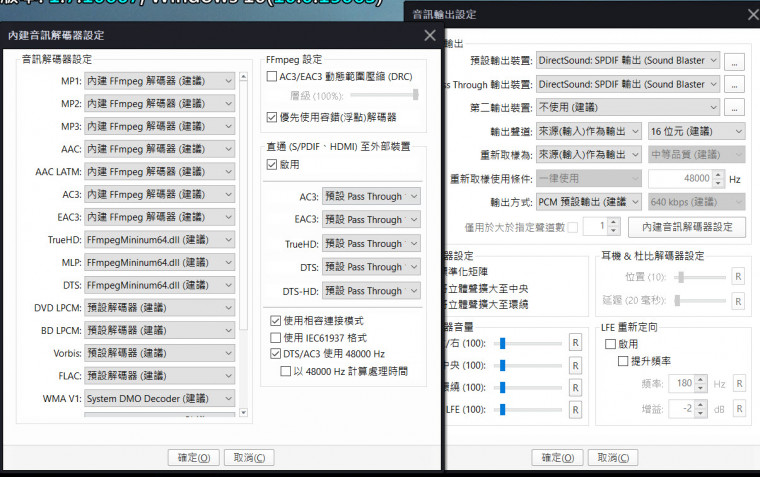Click the 左/右 (100) volume slider
Screen dimensions: 760x477
point(530,343)
